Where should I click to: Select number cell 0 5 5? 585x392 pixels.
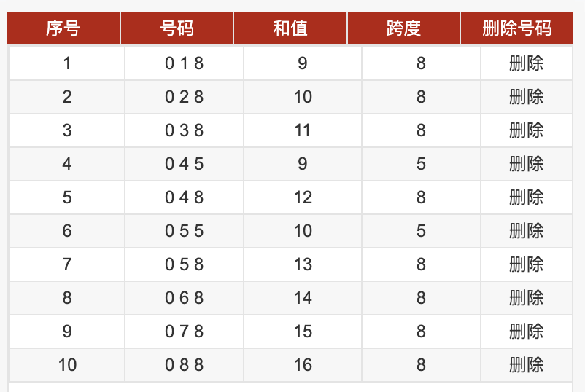click(184, 231)
